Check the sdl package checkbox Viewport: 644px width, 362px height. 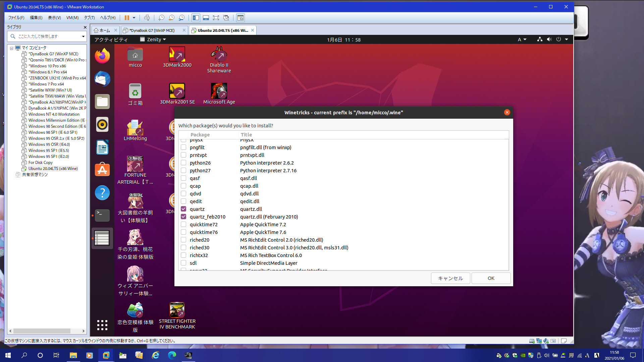coord(183,263)
